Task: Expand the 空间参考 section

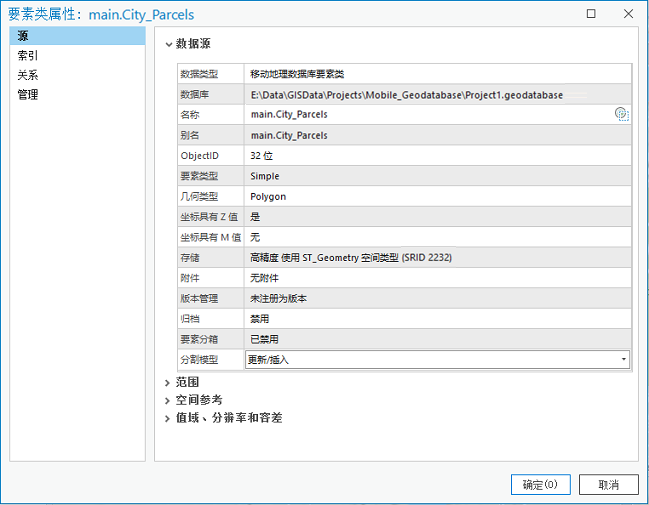Action: (x=168, y=400)
